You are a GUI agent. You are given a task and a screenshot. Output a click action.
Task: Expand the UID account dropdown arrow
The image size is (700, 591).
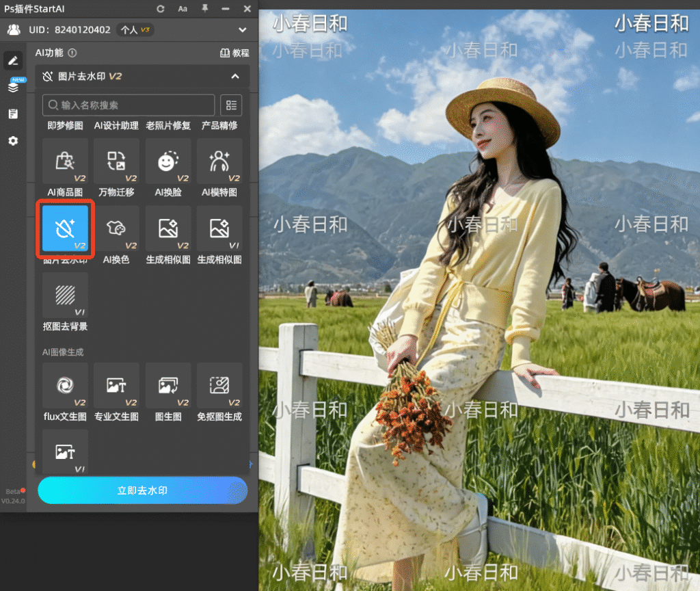(x=243, y=30)
